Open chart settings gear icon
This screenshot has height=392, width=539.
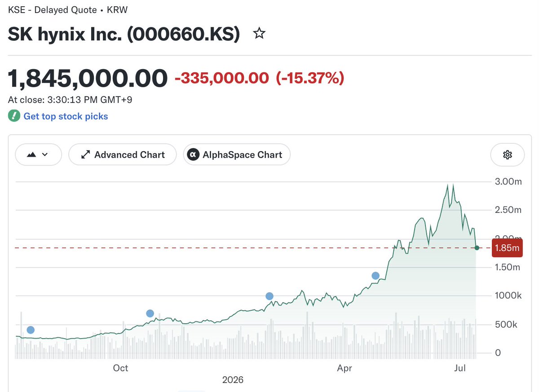508,155
